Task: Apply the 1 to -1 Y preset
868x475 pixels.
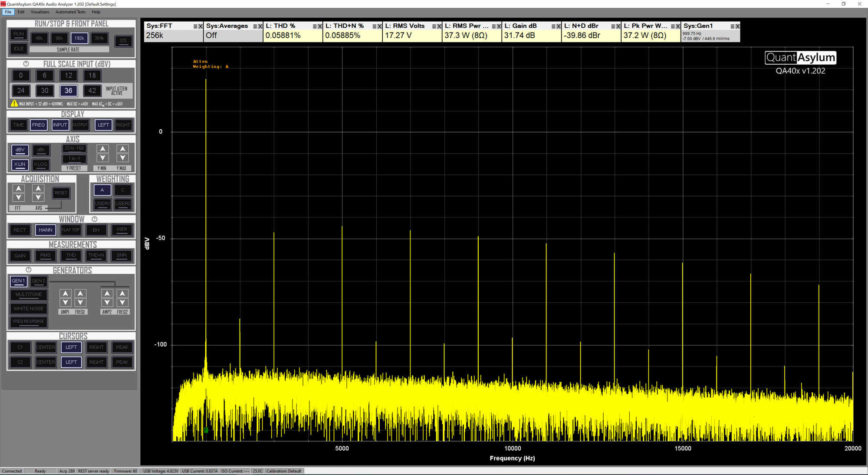Action: 74,159
